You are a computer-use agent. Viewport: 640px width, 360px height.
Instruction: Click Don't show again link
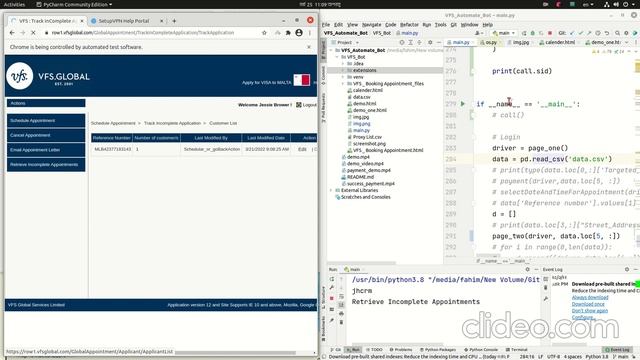(x=589, y=311)
